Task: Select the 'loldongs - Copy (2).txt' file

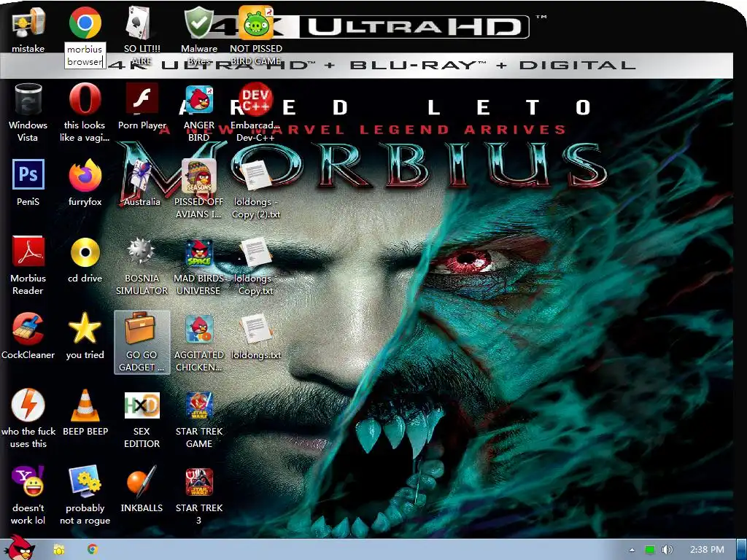Action: 256,175
